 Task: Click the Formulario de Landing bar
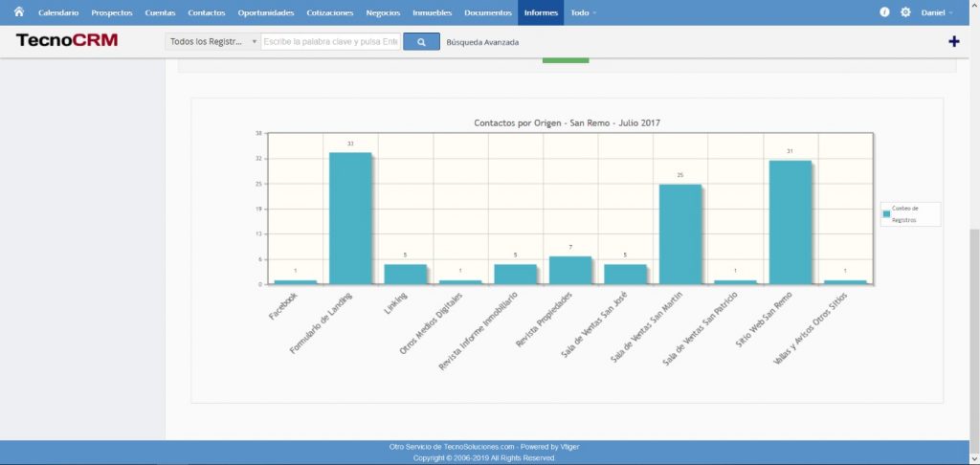click(x=350, y=218)
